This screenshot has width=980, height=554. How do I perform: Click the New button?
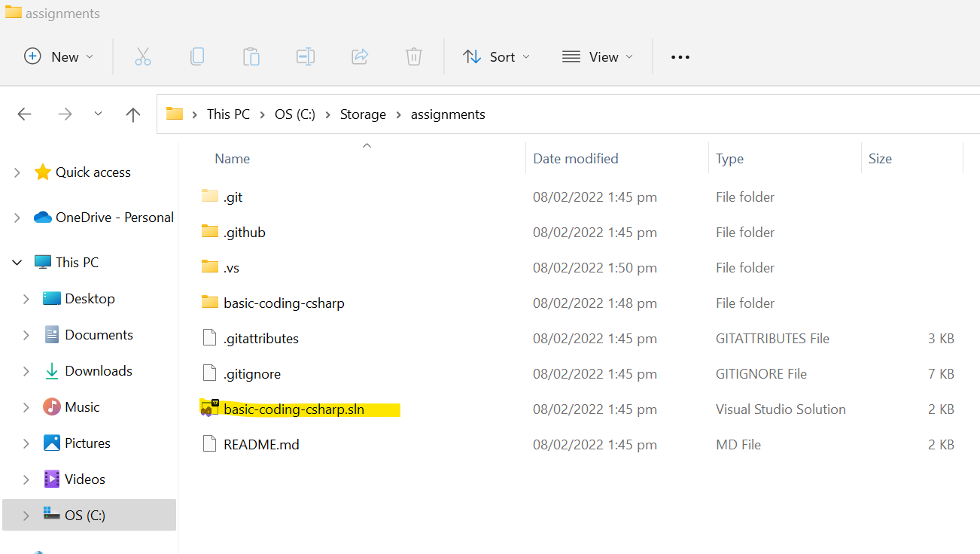[x=59, y=57]
